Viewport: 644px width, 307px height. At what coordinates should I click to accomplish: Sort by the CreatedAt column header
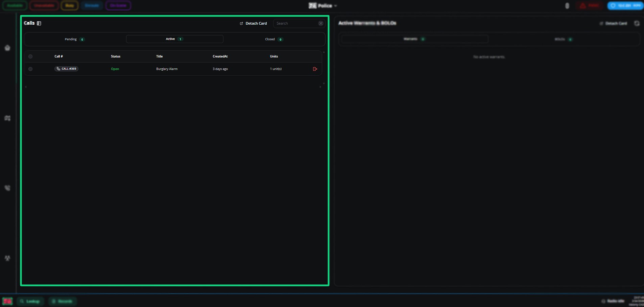[220, 56]
